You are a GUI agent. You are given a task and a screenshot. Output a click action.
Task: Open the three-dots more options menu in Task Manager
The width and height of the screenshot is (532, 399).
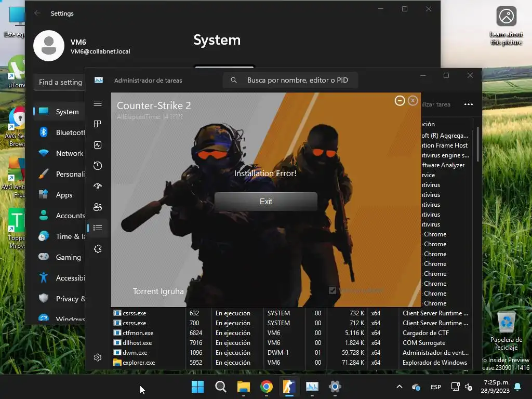[469, 104]
